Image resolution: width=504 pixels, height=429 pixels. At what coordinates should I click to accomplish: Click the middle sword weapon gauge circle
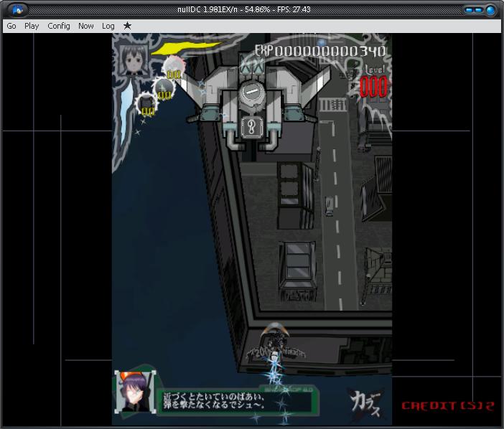pos(163,89)
